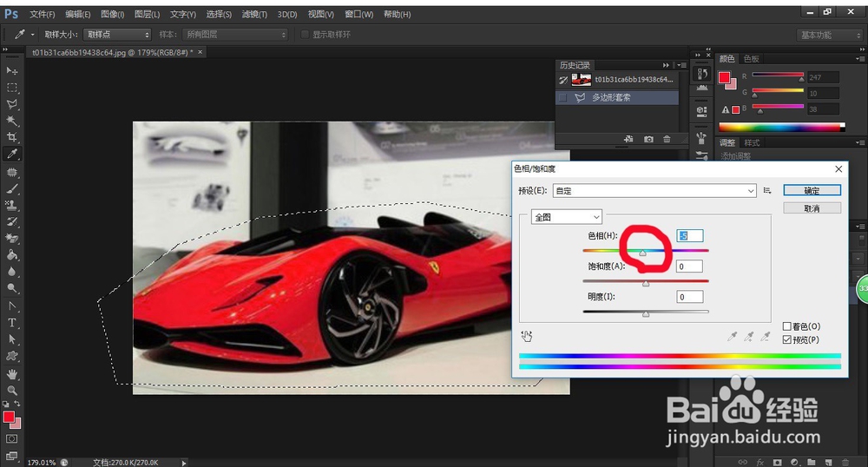This screenshot has height=467, width=868.
Task: Select the Move tool
Action: tap(11, 71)
